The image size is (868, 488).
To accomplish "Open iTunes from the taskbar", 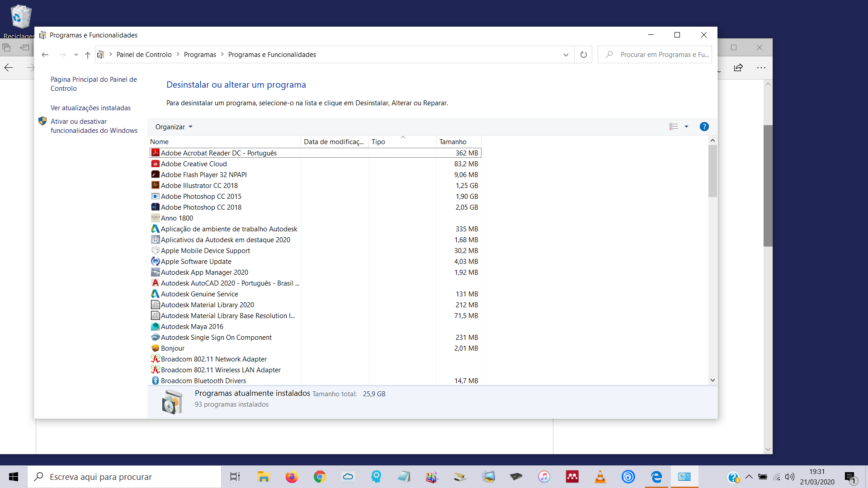I will click(544, 477).
